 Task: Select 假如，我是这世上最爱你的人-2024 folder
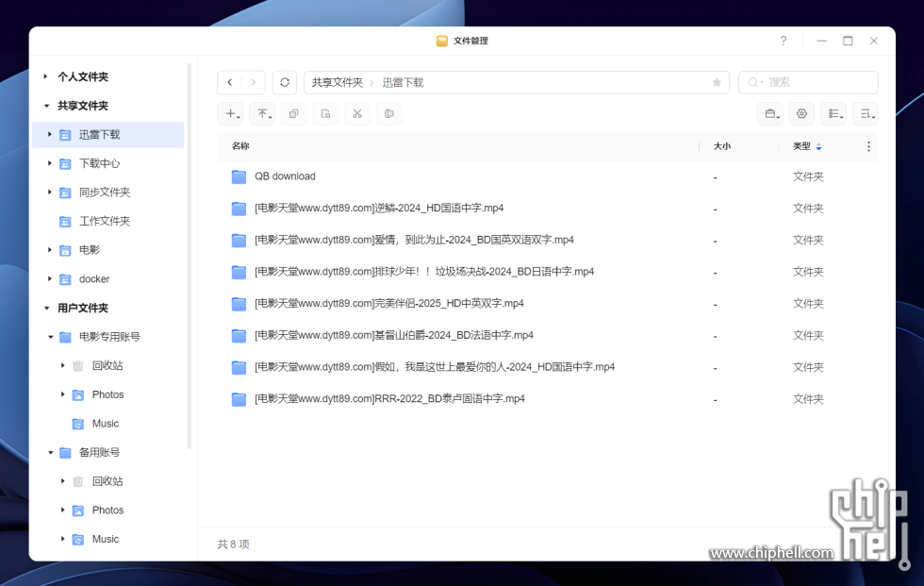[x=548, y=368]
